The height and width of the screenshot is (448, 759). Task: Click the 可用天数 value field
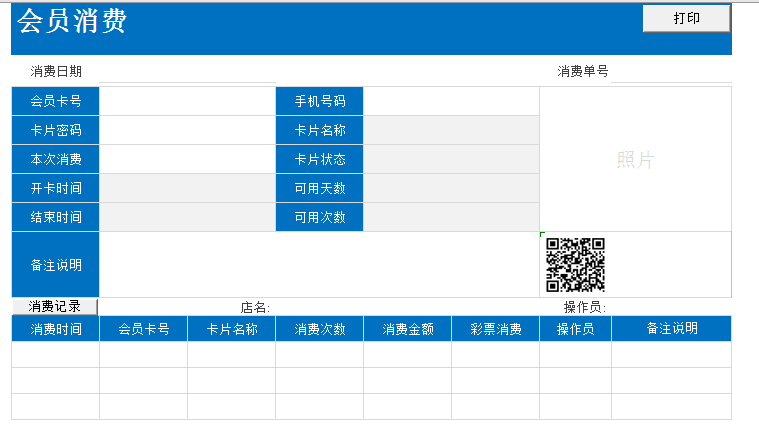451,188
